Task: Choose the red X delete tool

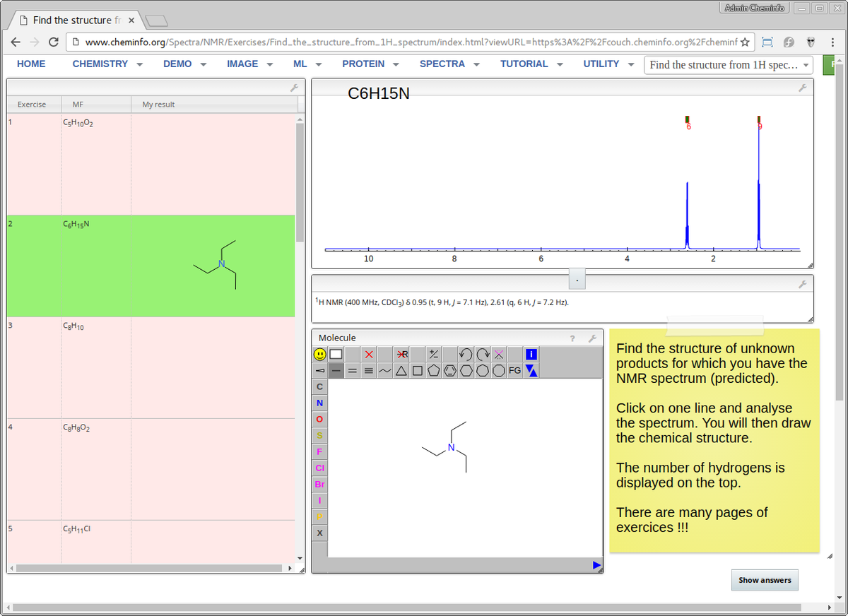Action: tap(369, 354)
